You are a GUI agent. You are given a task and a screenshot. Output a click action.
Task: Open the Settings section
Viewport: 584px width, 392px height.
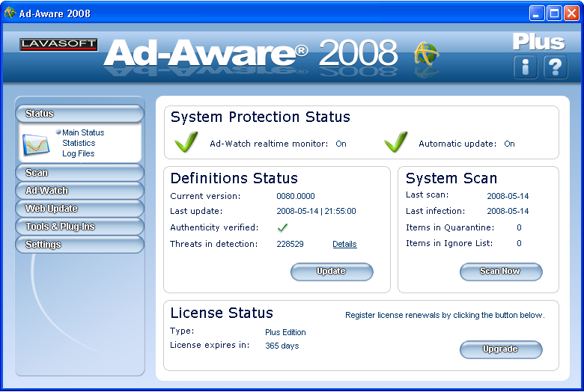pyautogui.click(x=79, y=244)
